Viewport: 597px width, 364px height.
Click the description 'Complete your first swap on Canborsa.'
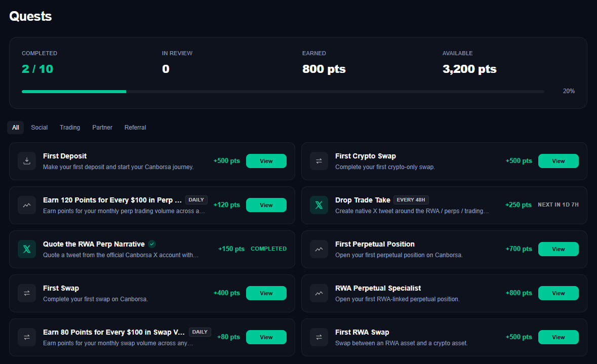pos(95,299)
